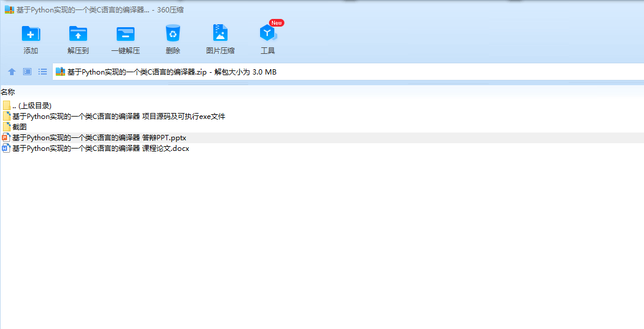Open the 图片压缩 image compression tool
The image size is (644, 329).
220,33
